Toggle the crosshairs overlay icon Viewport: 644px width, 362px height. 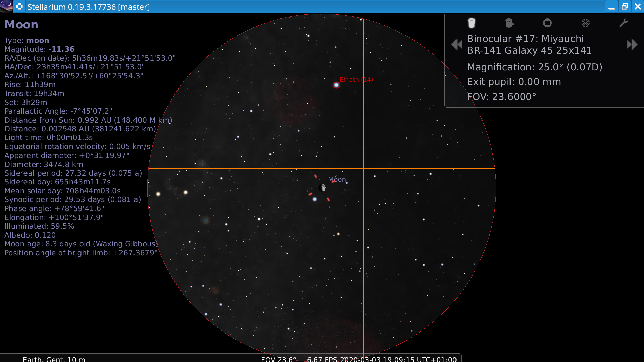pos(509,23)
